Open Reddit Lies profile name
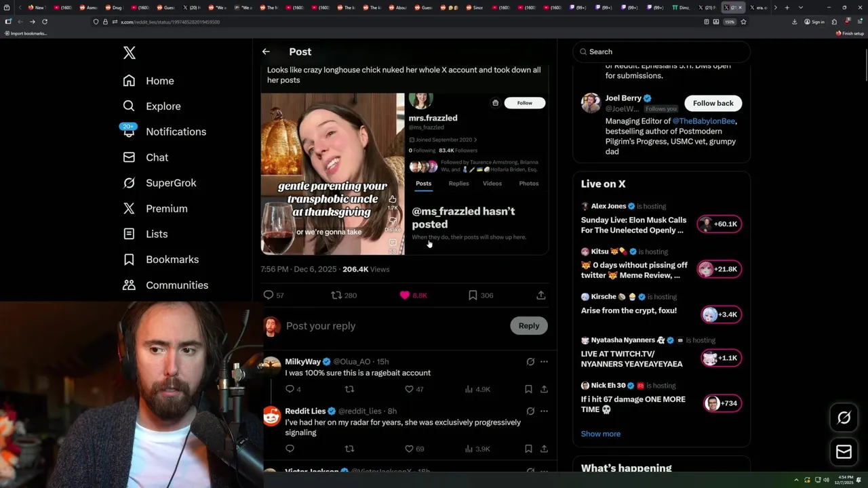Screen dimensions: 868x488 pos(305,411)
